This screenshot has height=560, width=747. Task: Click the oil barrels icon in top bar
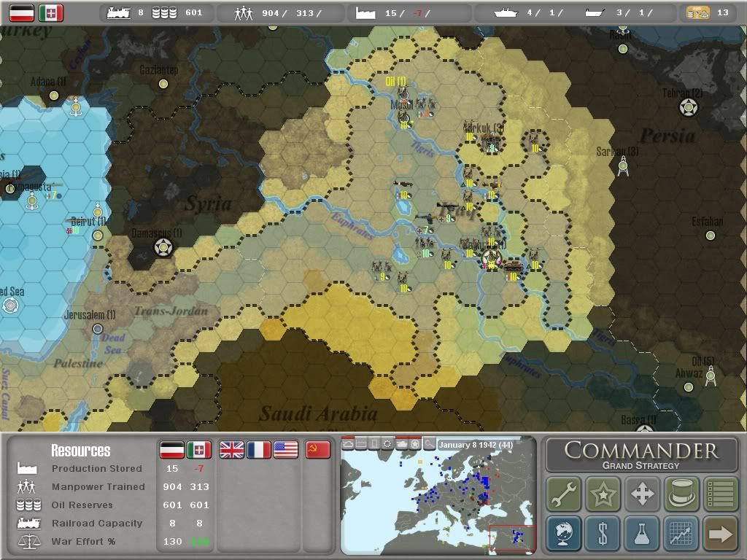[164, 13]
